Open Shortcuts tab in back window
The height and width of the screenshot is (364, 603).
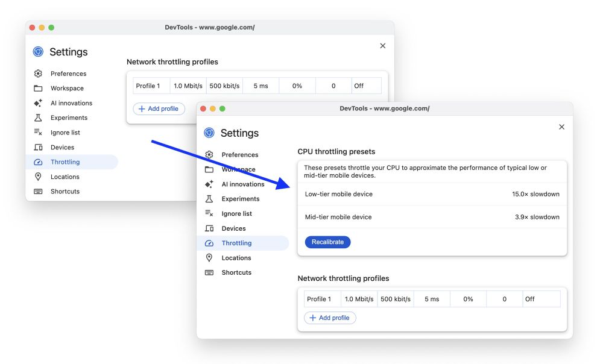point(72,192)
